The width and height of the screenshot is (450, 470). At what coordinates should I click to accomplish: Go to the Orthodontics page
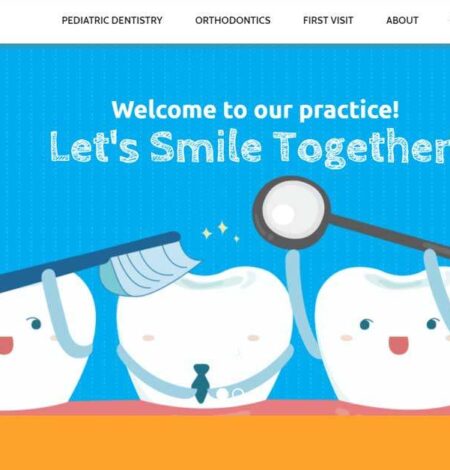pos(233,20)
